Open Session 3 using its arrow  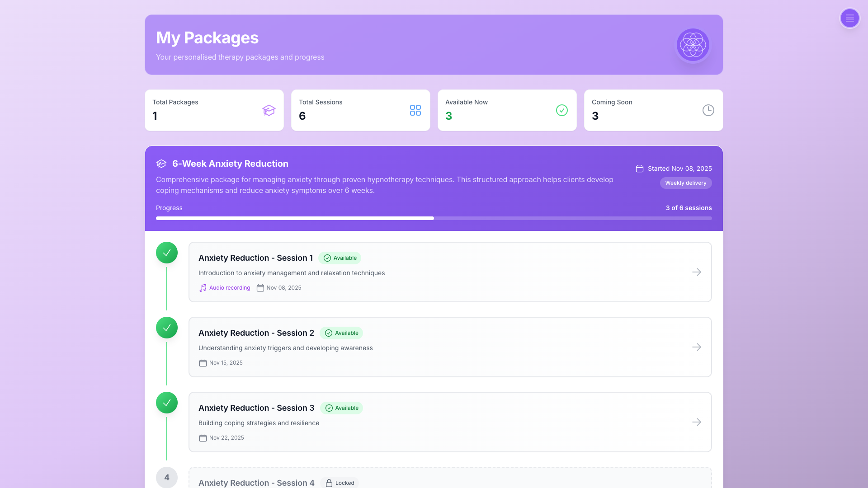696,422
